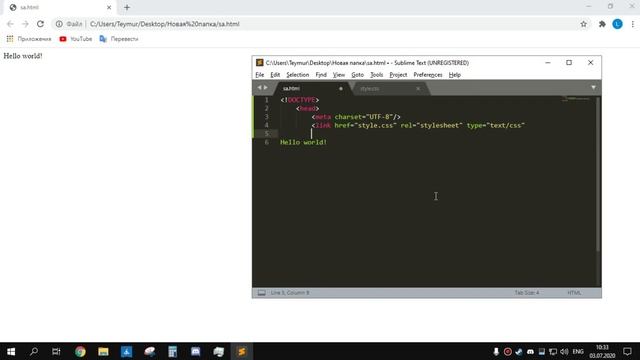Reload the sa.html page in Chrome

click(x=40, y=24)
